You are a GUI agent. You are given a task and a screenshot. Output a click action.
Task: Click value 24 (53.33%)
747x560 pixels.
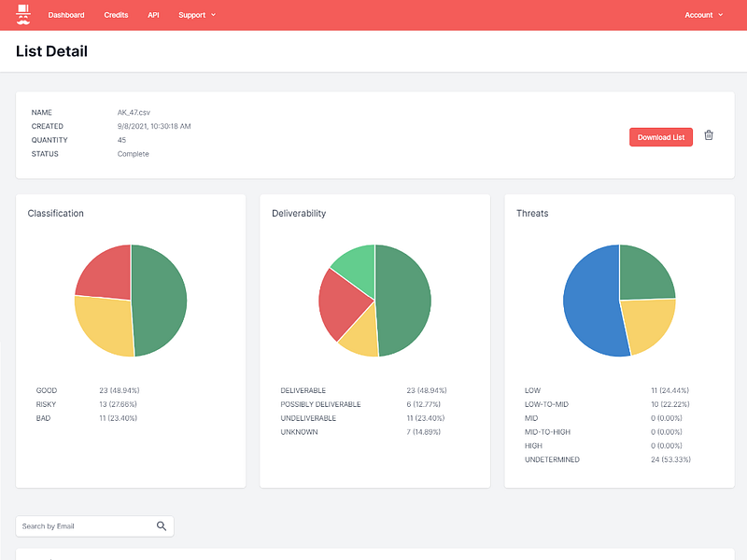click(670, 459)
